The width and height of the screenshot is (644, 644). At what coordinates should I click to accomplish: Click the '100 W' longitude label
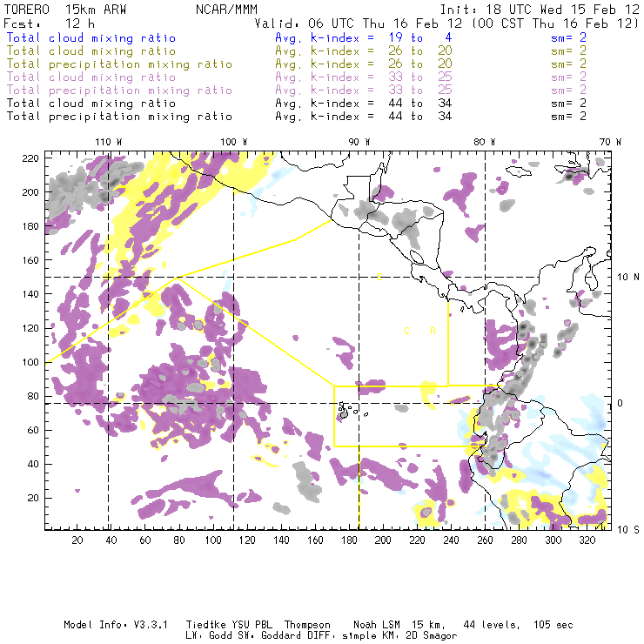tap(234, 142)
